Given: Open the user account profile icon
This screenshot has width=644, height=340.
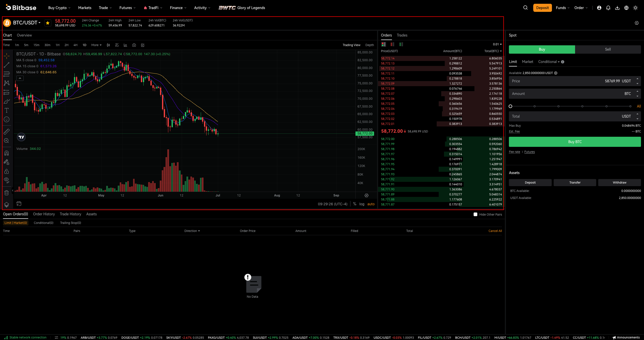Looking at the screenshot, I should tap(599, 8).
